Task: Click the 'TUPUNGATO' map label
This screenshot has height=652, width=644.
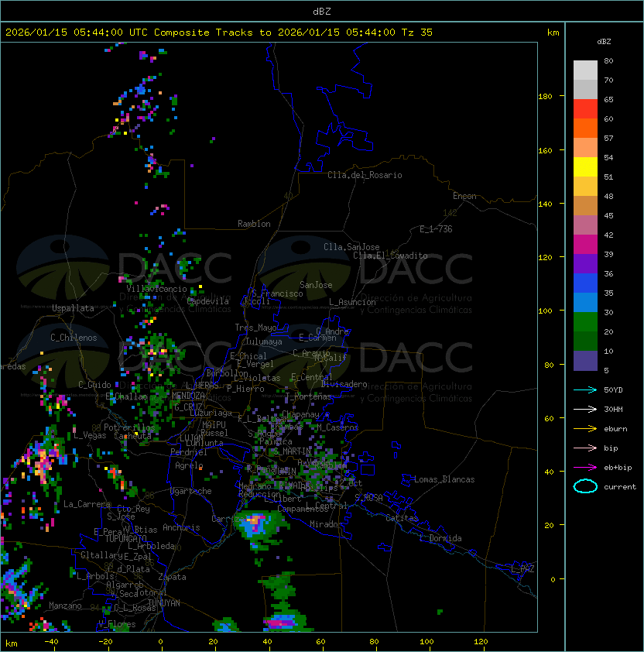Action: coord(125,538)
